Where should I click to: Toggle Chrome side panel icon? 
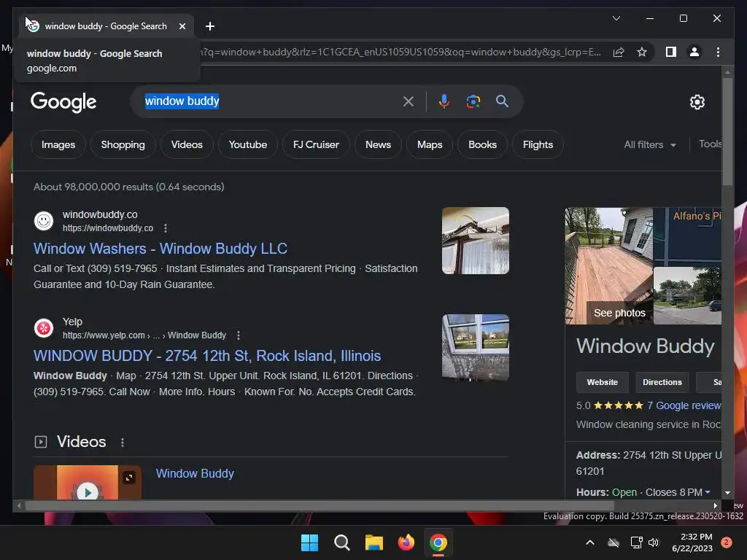671,52
